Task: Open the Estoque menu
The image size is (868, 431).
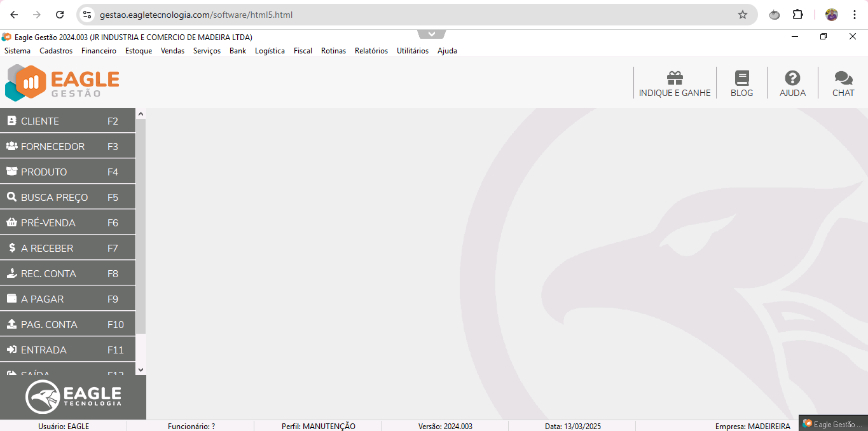Action: coord(139,51)
